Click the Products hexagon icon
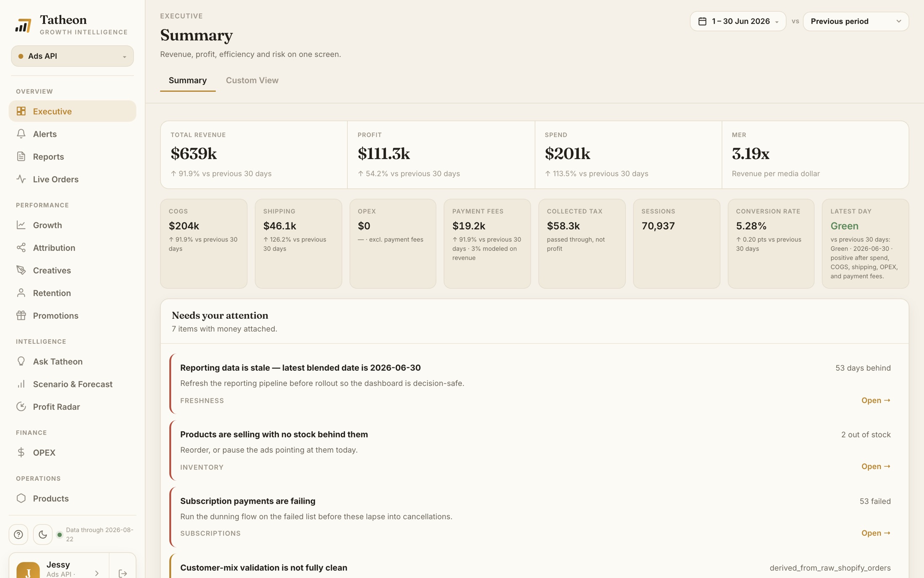Screen dimensions: 924x578 pyautogui.click(x=21, y=498)
